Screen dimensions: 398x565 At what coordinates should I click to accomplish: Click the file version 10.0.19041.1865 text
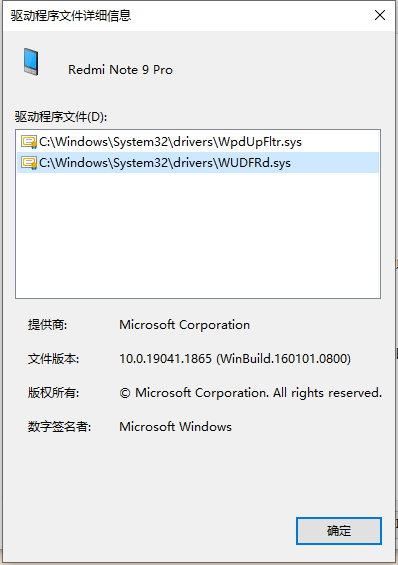pyautogui.click(x=165, y=359)
